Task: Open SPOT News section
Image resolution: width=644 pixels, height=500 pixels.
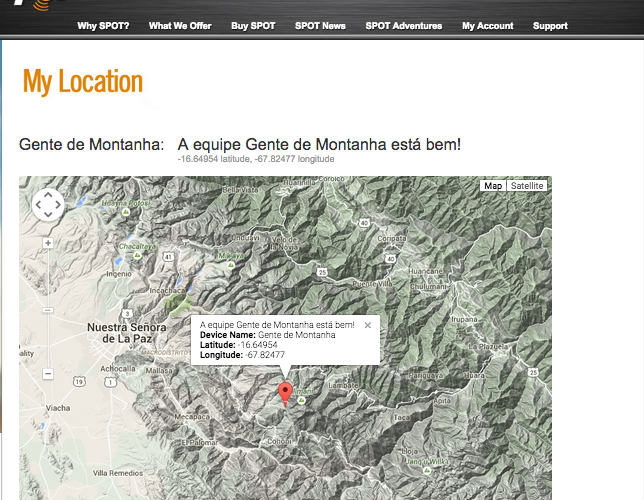Action: (x=320, y=26)
